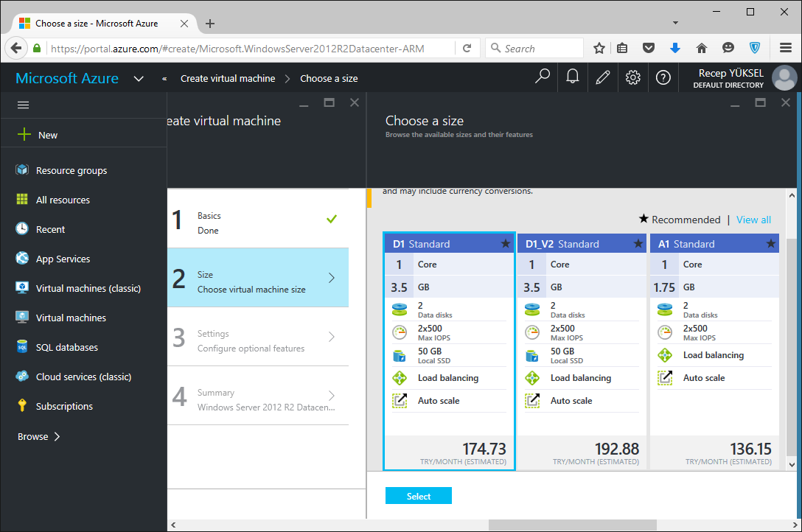The width and height of the screenshot is (802, 532).
Task: Click the pencil edit dashboard icon
Action: point(602,77)
